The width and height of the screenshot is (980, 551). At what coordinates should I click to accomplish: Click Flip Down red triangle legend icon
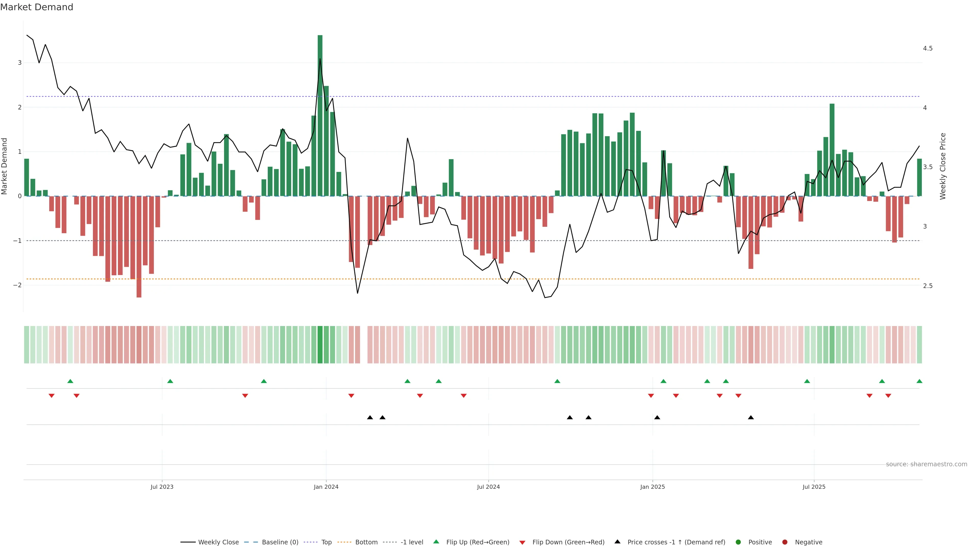[x=522, y=542]
